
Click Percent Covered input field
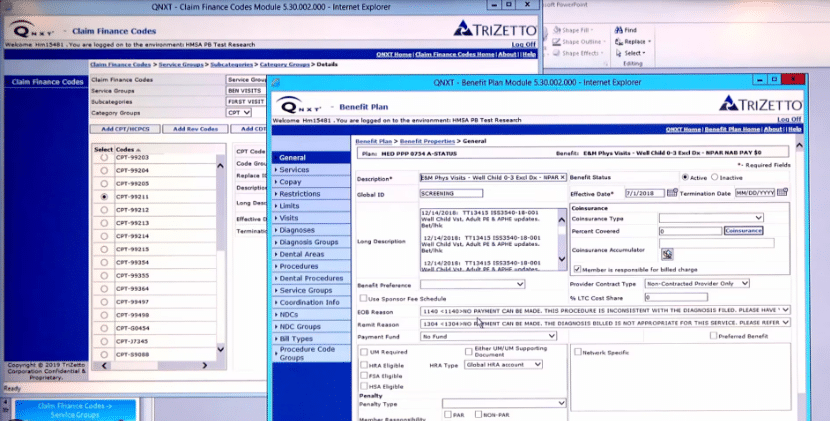click(x=690, y=231)
